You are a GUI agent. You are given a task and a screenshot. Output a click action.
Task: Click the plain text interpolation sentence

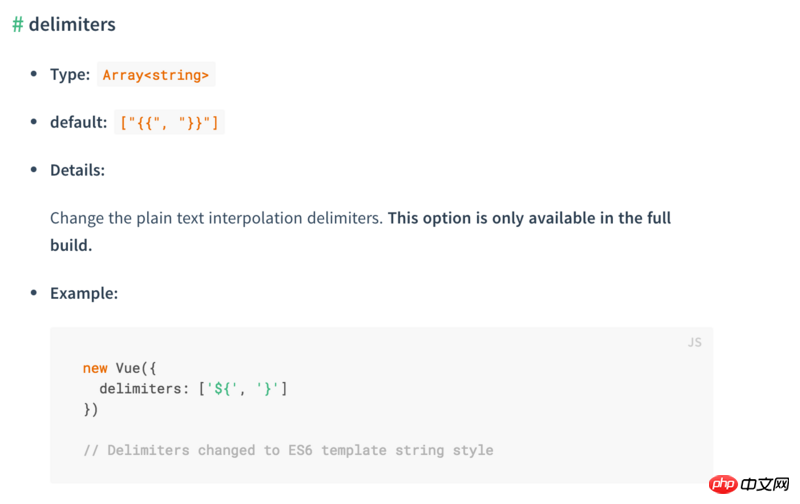coord(216,218)
